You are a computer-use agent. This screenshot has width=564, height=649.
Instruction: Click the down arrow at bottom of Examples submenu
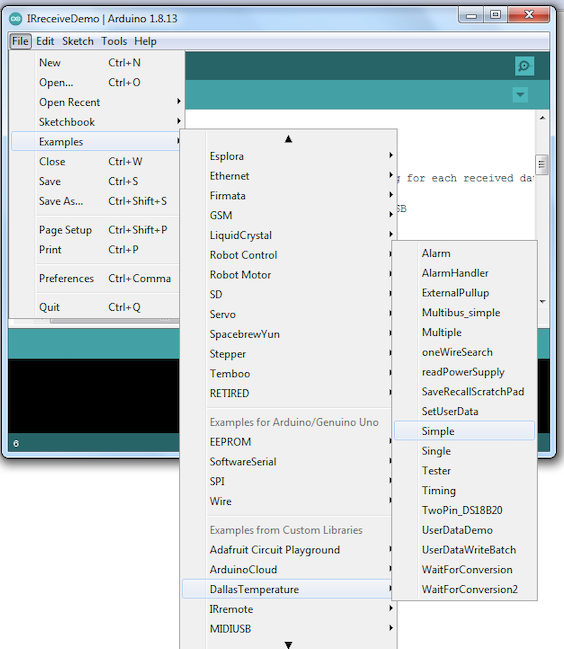pyautogui.click(x=288, y=644)
